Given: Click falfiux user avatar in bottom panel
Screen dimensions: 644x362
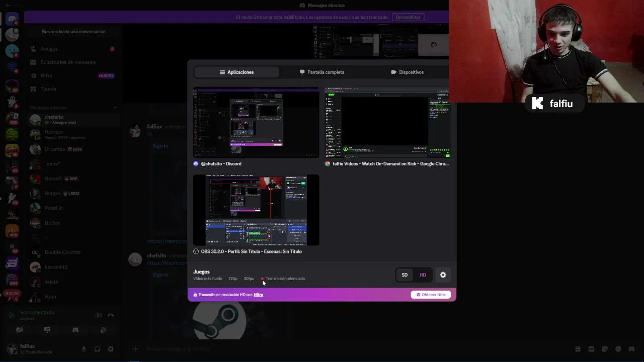Looking at the screenshot, I should 12,349.
